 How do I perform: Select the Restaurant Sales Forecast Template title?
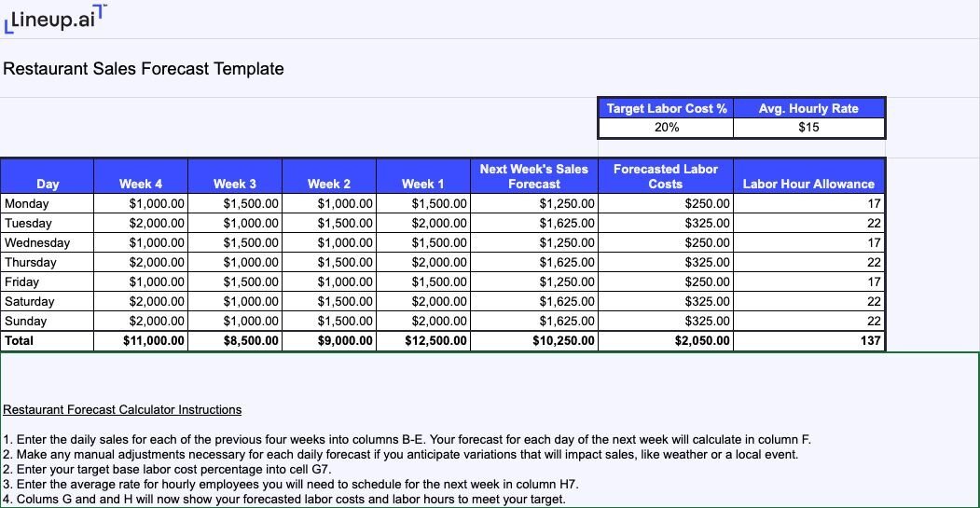pos(144,69)
